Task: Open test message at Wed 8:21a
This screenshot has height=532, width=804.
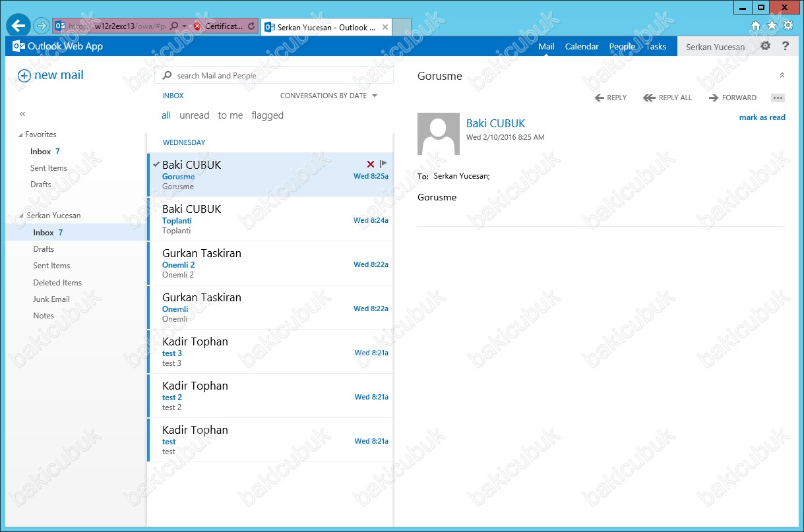Action: [x=270, y=440]
